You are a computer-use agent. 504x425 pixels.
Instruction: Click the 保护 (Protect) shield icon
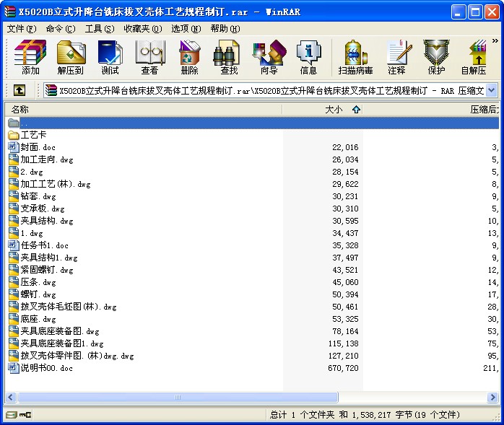pyautogui.click(x=436, y=57)
